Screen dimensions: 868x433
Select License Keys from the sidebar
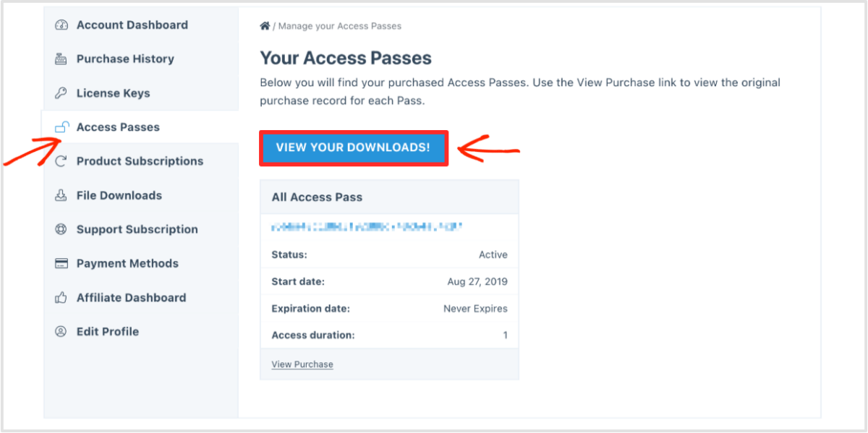pyautogui.click(x=113, y=93)
